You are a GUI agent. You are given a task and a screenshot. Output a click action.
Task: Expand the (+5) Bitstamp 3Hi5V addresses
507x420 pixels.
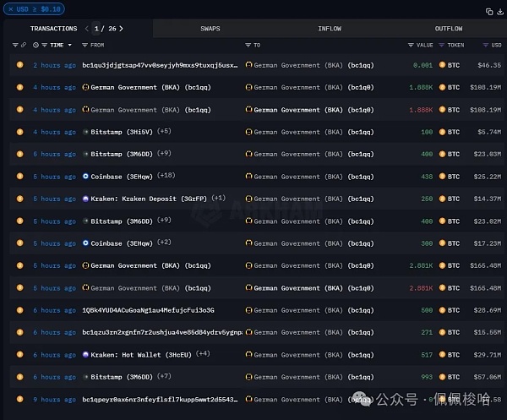tap(164, 132)
